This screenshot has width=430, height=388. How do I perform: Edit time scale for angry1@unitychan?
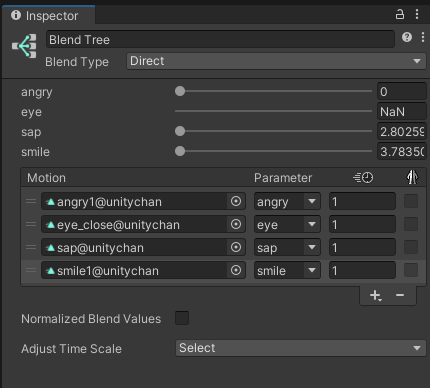coord(362,201)
